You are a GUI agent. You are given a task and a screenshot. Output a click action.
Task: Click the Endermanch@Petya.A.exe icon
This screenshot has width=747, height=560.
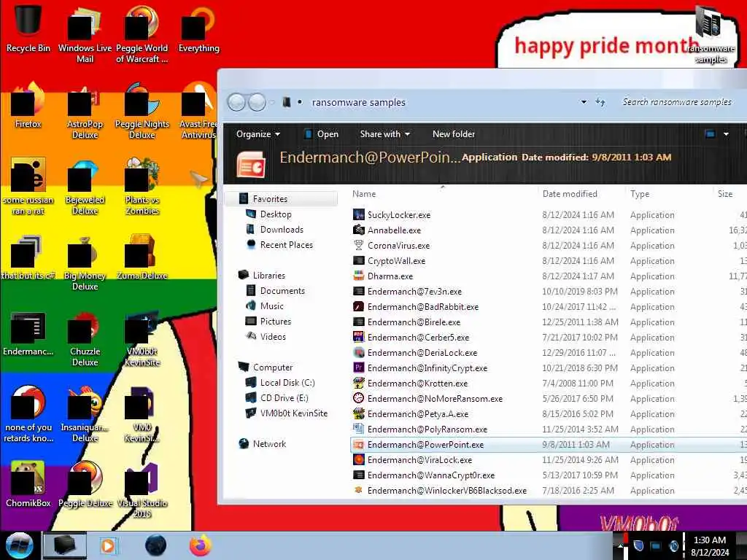click(x=358, y=414)
